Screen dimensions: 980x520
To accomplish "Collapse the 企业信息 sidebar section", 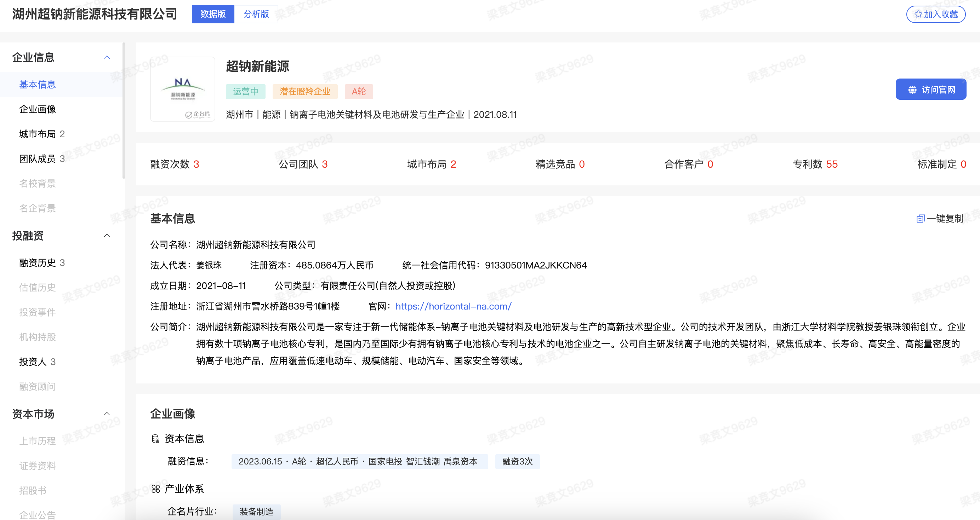I will [107, 57].
